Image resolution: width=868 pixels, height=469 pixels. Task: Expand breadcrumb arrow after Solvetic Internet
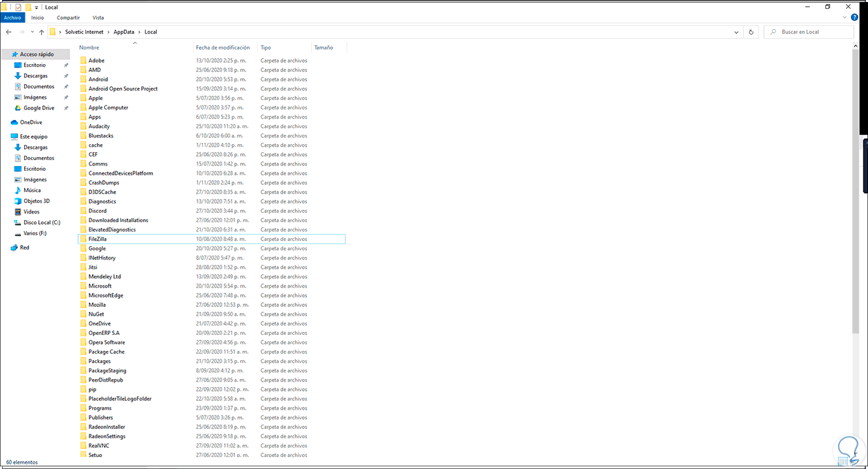pos(109,32)
